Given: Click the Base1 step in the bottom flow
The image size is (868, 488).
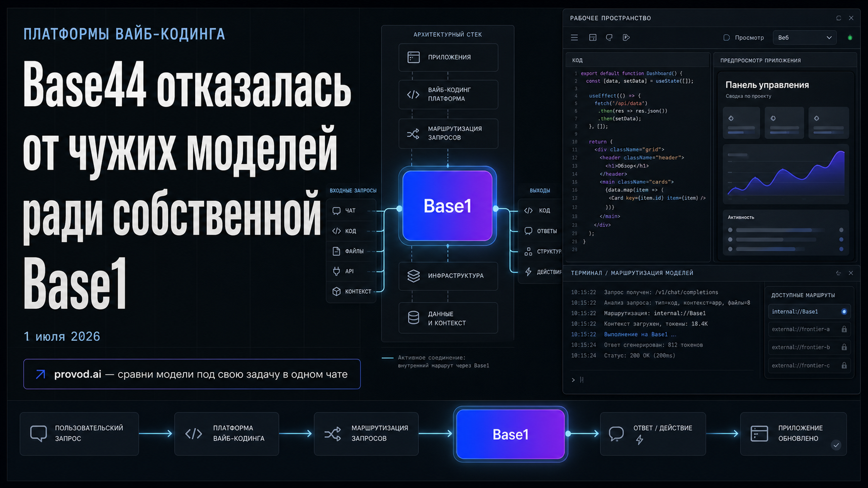Looking at the screenshot, I should coord(510,434).
